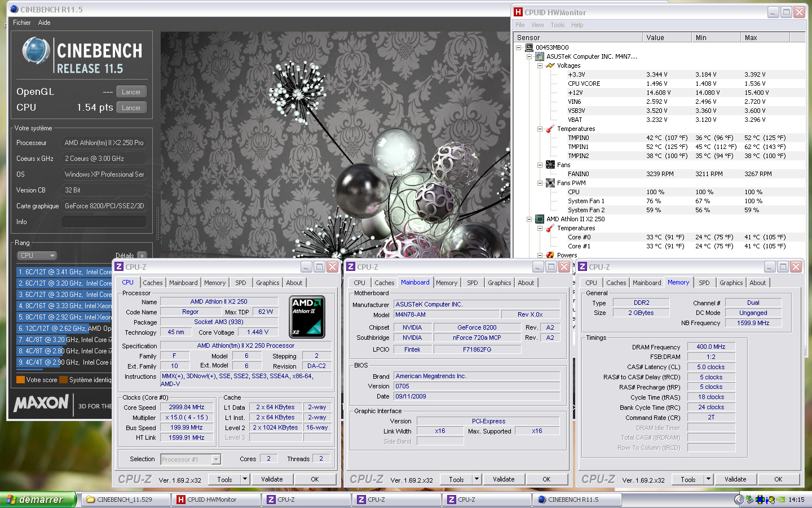Image resolution: width=812 pixels, height=508 pixels.
Task: Click the Voltages lightning icon in HWMonitor
Action: point(550,65)
